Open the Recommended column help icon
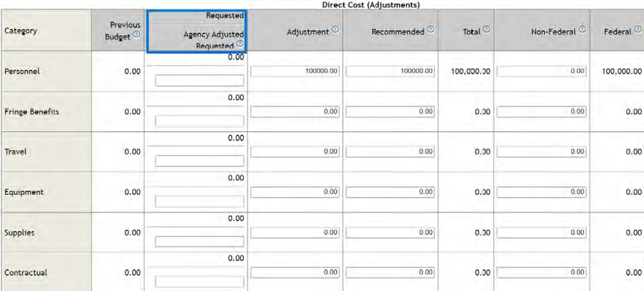Viewport: 644px width, 291px height. pos(430,30)
